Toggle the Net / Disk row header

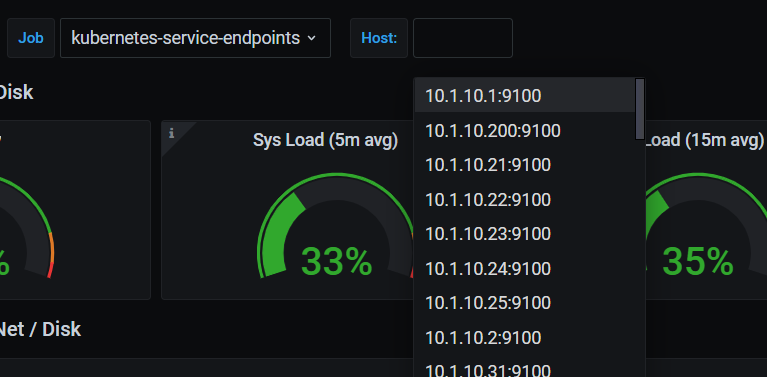[x=40, y=330]
